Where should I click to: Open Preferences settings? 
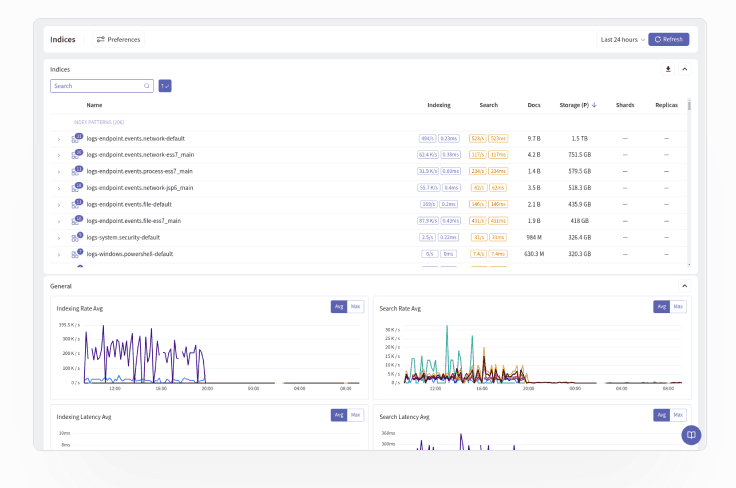(x=118, y=39)
